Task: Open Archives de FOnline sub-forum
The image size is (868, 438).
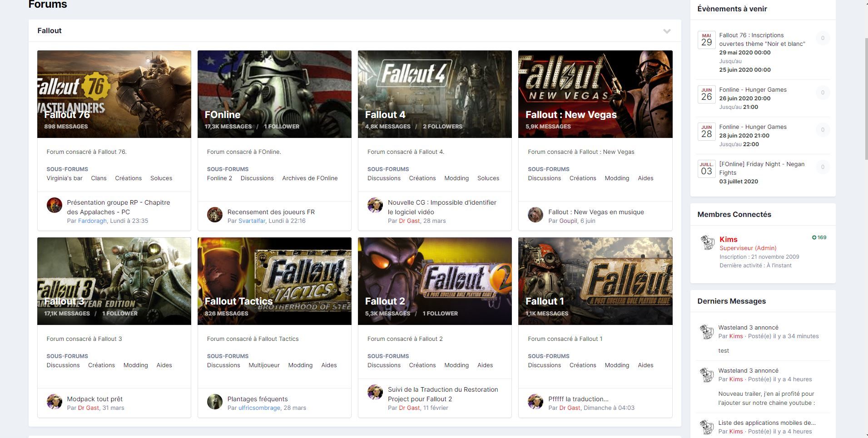Action: click(310, 178)
